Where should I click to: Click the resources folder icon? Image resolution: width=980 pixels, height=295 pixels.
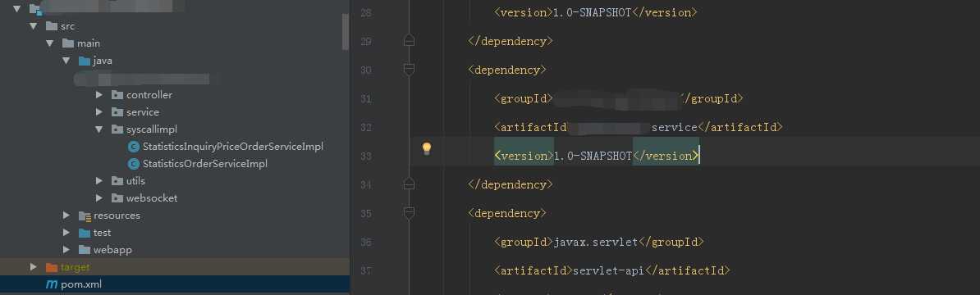click(85, 216)
